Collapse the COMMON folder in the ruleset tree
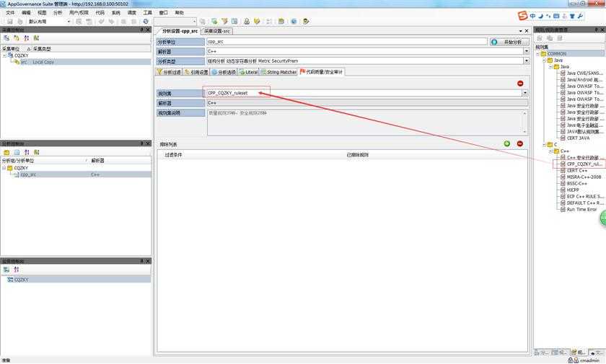Image resolution: width=606 pixels, height=364 pixels. (x=537, y=53)
